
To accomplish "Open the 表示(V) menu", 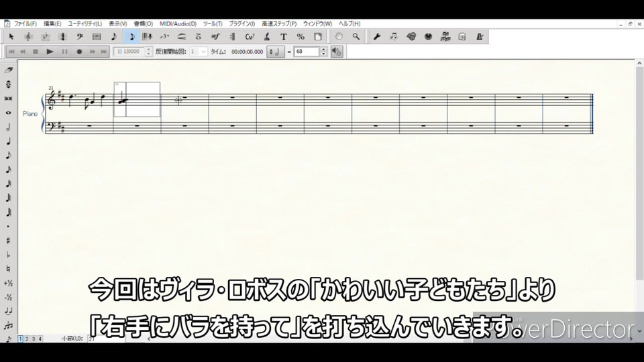I will pos(118,24).
